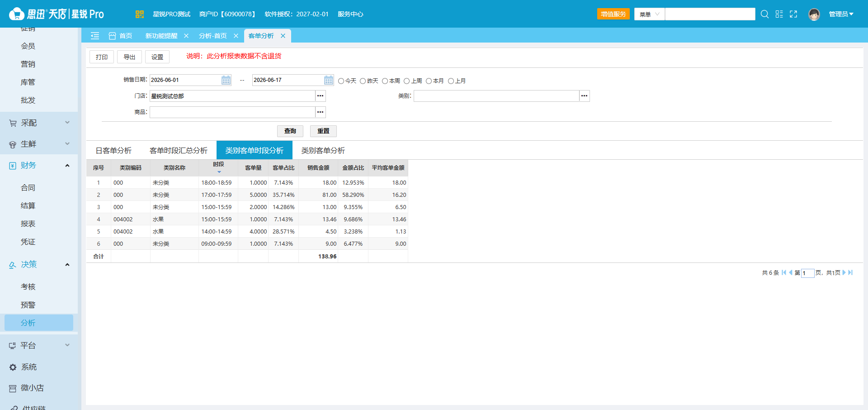Viewport: 868px width, 410px height.
Task: Open end date calendar picker
Action: click(329, 80)
